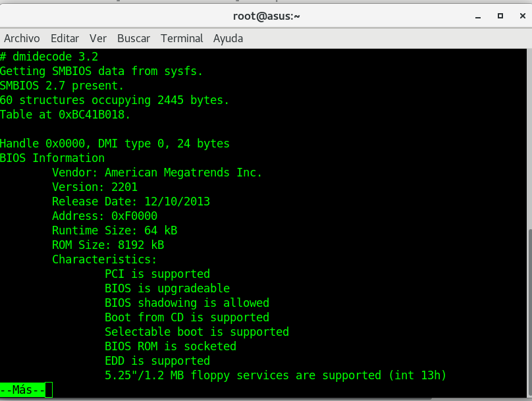This screenshot has width=532, height=401.
Task: Select the Terminal menu
Action: pos(182,38)
